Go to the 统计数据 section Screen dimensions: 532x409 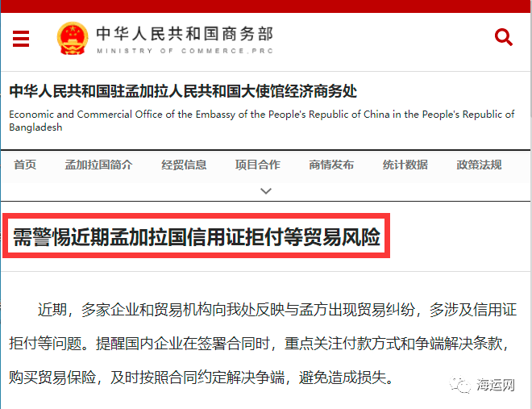(x=405, y=165)
